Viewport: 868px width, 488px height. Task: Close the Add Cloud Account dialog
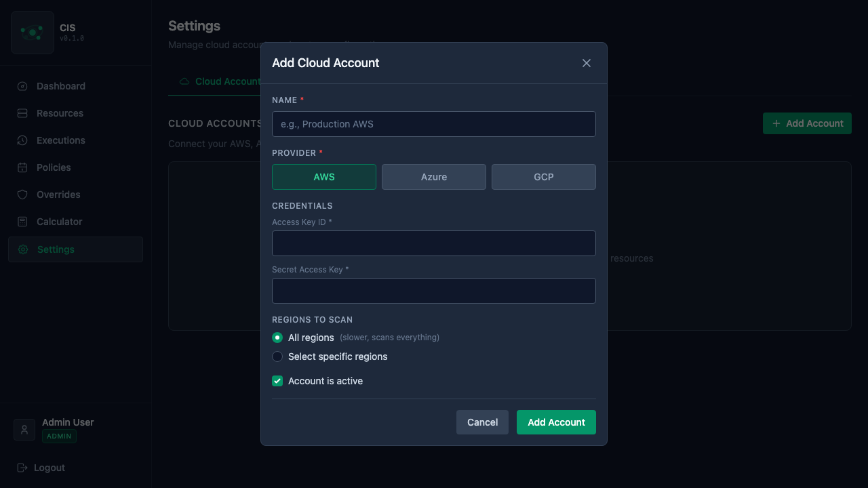[587, 63]
